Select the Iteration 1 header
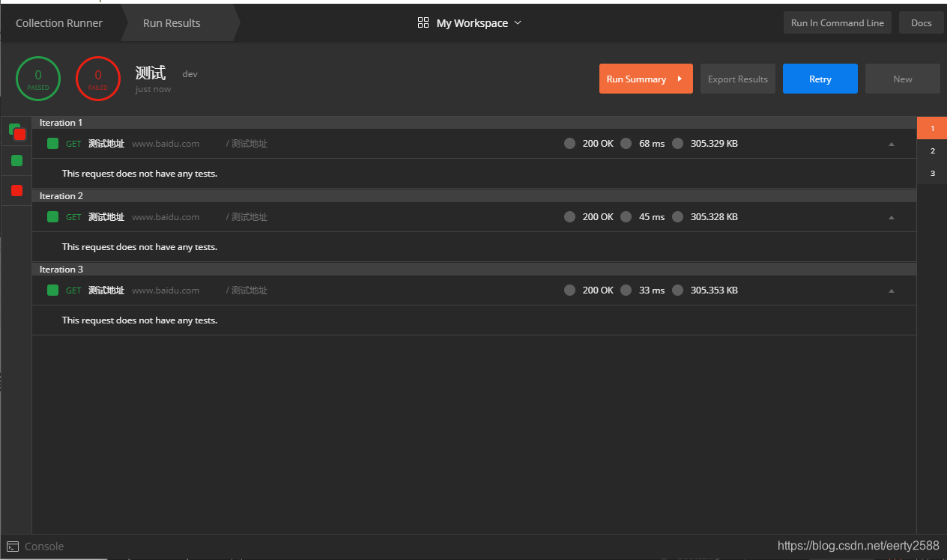 point(474,123)
